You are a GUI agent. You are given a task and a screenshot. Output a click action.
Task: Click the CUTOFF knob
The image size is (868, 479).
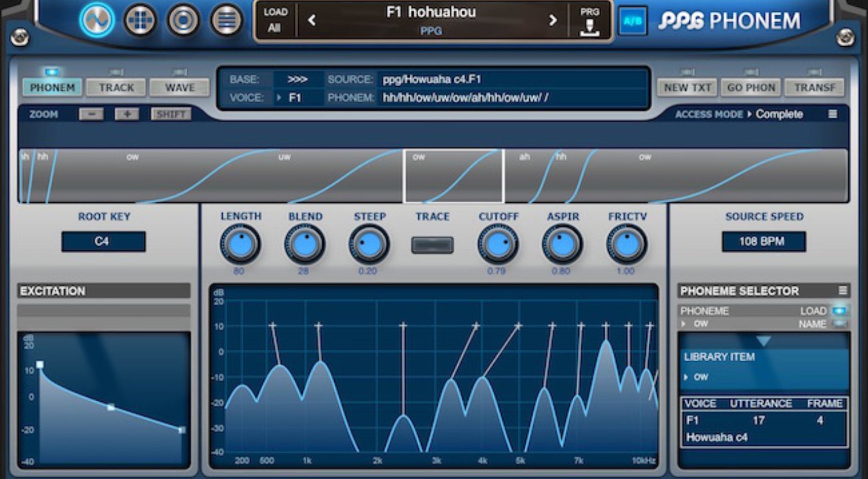point(498,245)
